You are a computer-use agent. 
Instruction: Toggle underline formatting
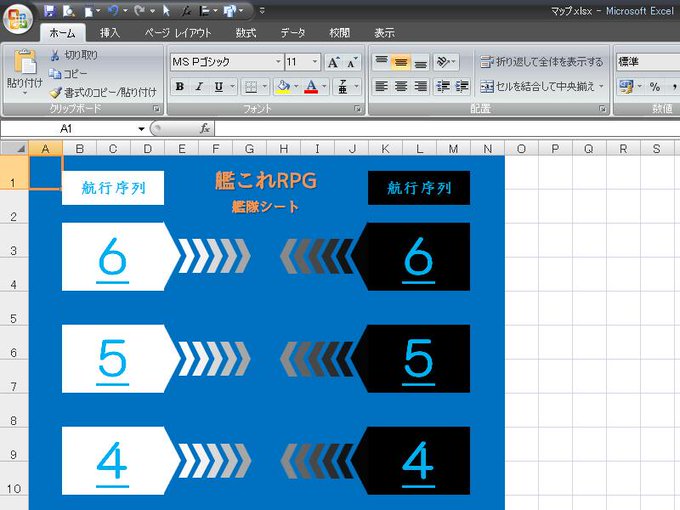[x=219, y=87]
